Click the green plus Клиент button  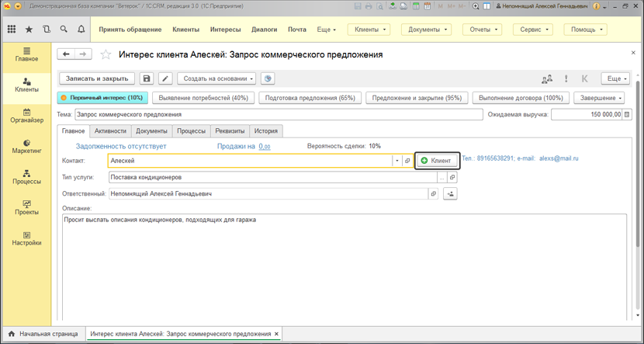click(x=437, y=161)
